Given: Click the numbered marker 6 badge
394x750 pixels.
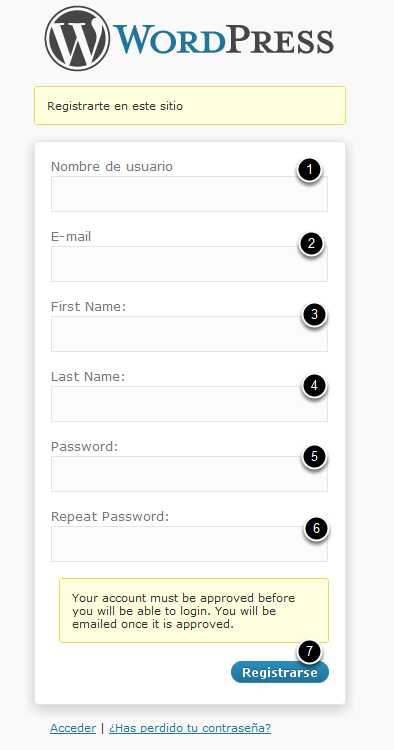Looking at the screenshot, I should (316, 529).
